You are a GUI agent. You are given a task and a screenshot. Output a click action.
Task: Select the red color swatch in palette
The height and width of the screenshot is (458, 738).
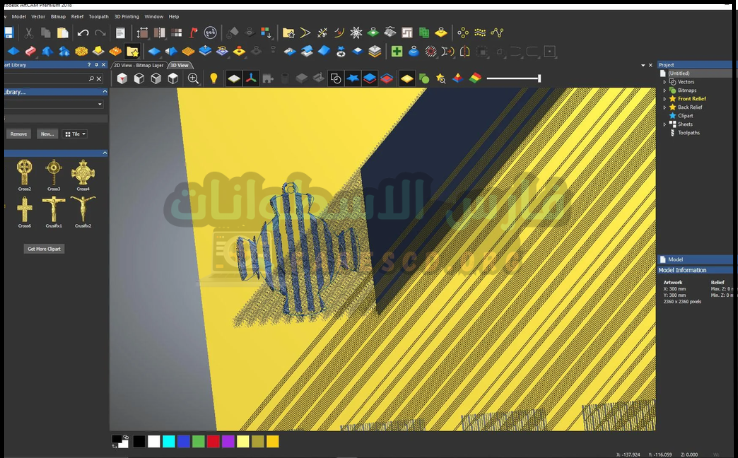[213, 441]
